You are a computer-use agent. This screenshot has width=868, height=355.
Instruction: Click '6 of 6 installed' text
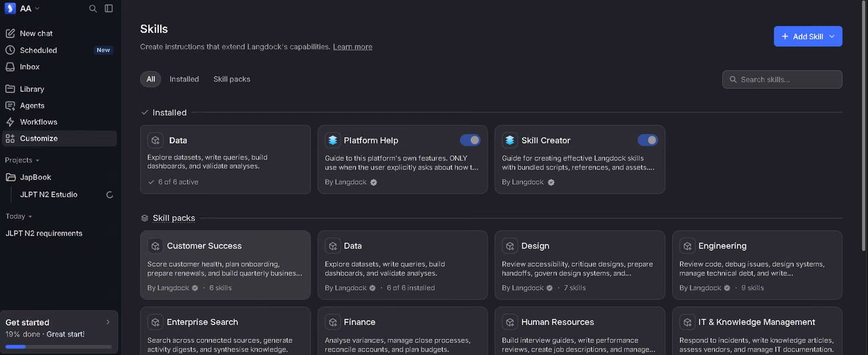pos(411,288)
